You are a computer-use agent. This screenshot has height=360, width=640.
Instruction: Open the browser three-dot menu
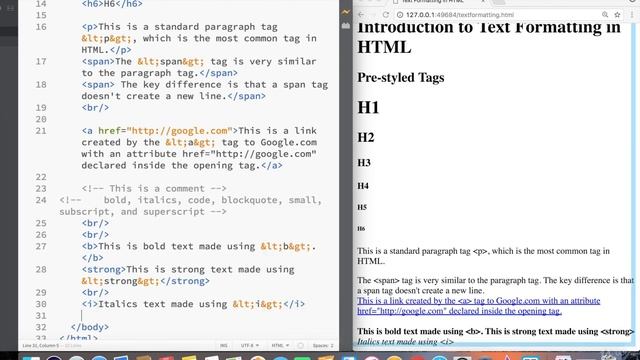pyautogui.click(x=632, y=15)
